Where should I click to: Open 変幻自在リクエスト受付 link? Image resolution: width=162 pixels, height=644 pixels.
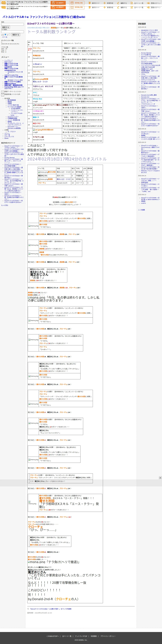click(15, 80)
